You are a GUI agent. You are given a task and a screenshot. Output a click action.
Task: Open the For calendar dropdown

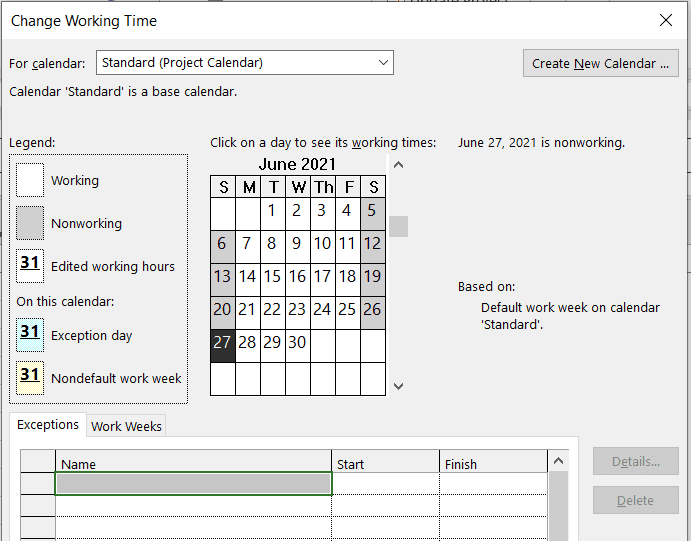[x=245, y=63]
